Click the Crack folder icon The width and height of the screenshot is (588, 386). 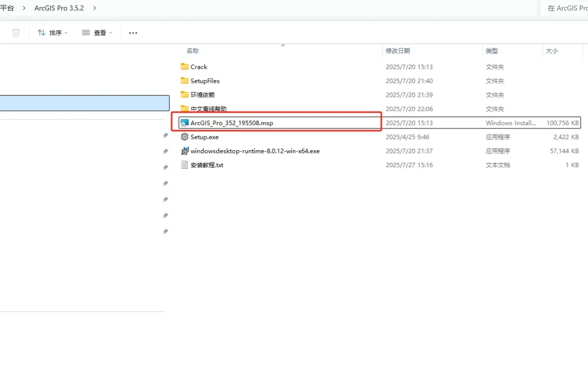point(185,67)
